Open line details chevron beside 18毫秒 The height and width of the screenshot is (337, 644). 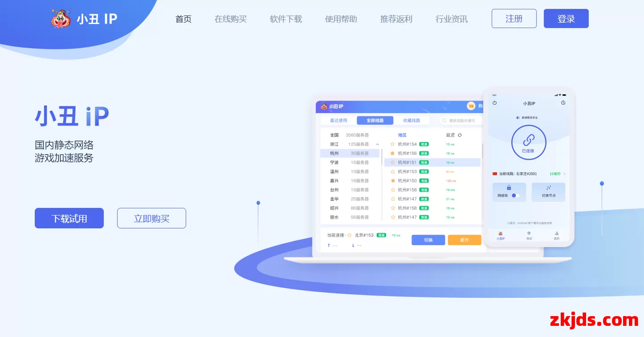565,174
